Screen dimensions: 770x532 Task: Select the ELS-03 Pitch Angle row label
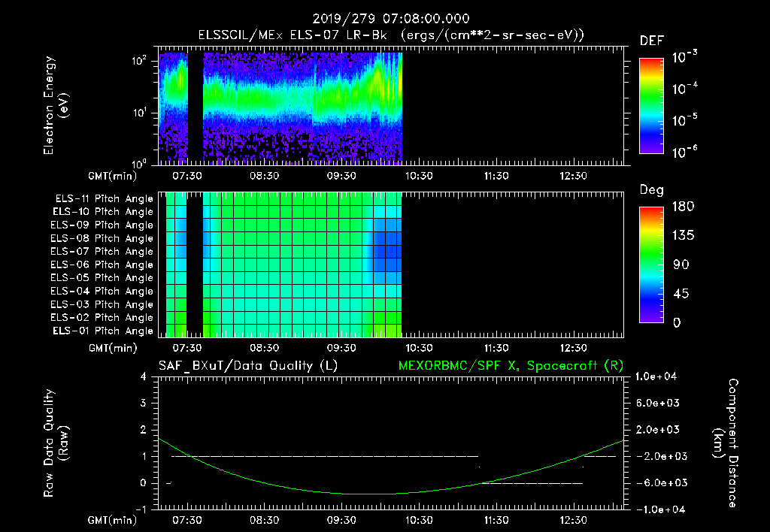point(102,304)
